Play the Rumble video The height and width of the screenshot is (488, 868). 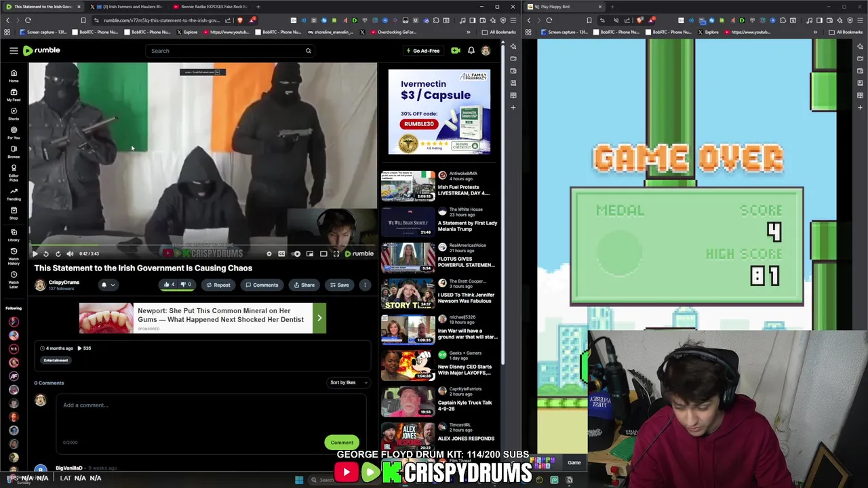tap(35, 253)
